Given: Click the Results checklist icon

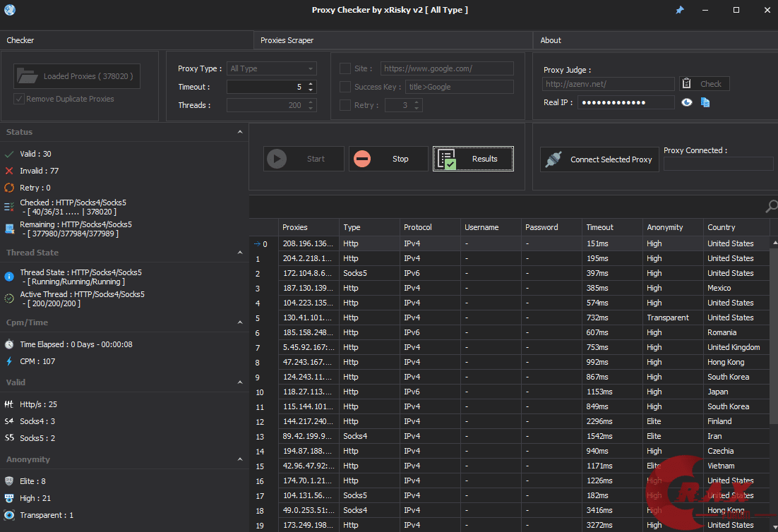Looking at the screenshot, I should [446, 159].
